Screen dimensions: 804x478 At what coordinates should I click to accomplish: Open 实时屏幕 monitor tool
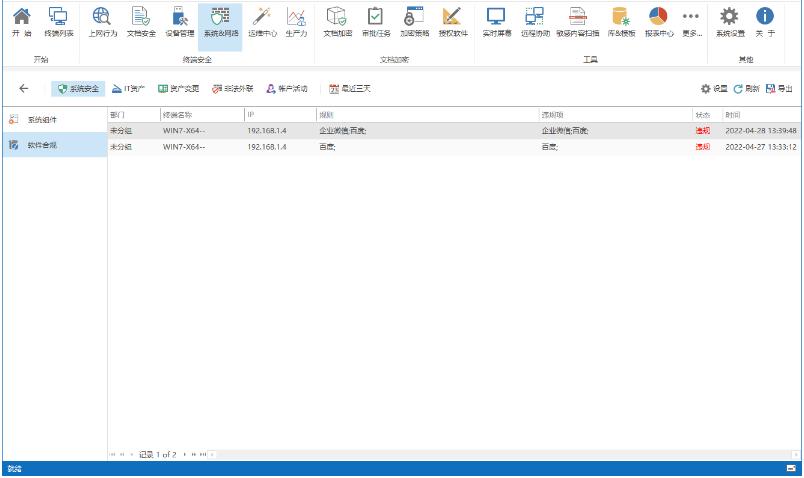[496, 22]
